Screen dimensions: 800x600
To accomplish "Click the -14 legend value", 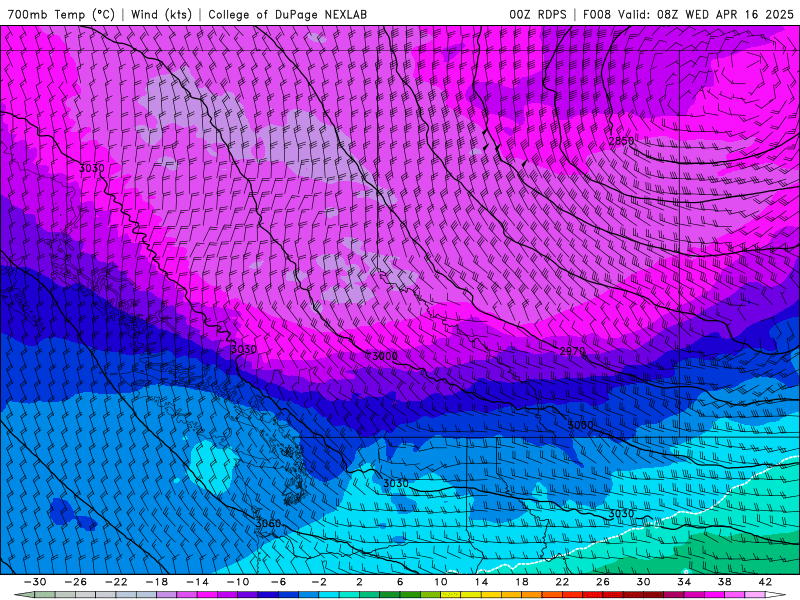I will point(197,582).
